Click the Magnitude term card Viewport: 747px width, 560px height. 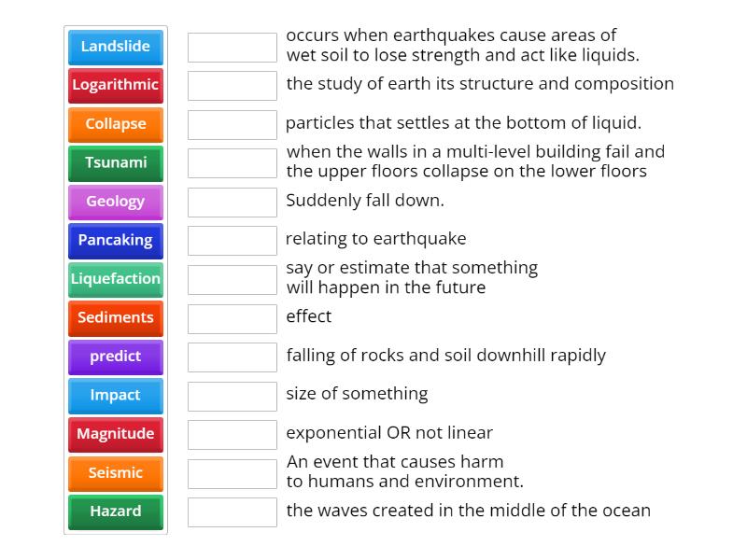pos(116,434)
